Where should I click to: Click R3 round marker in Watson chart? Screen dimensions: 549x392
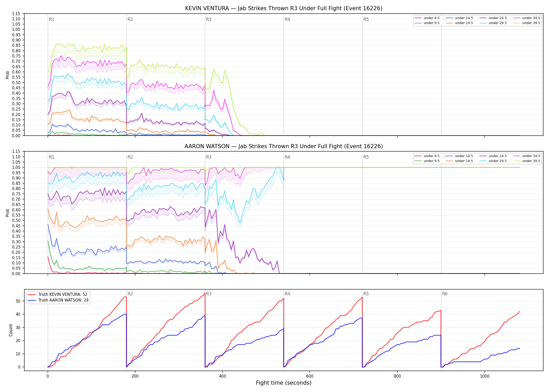209,157
